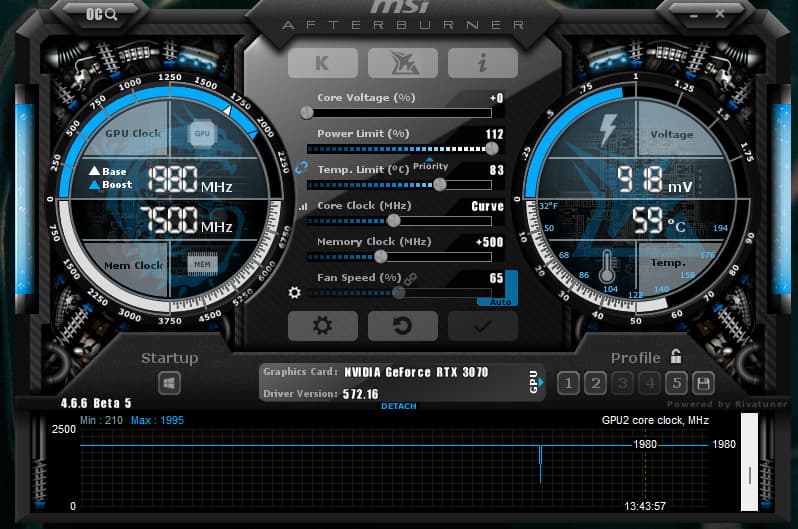
Task: Click the Core Clock Curve value
Action: 488,206
